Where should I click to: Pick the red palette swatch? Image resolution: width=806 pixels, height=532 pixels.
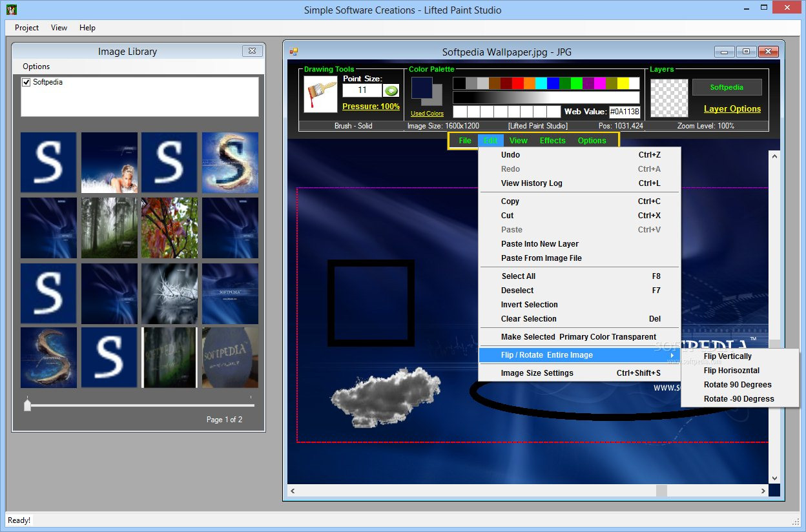tap(518, 83)
